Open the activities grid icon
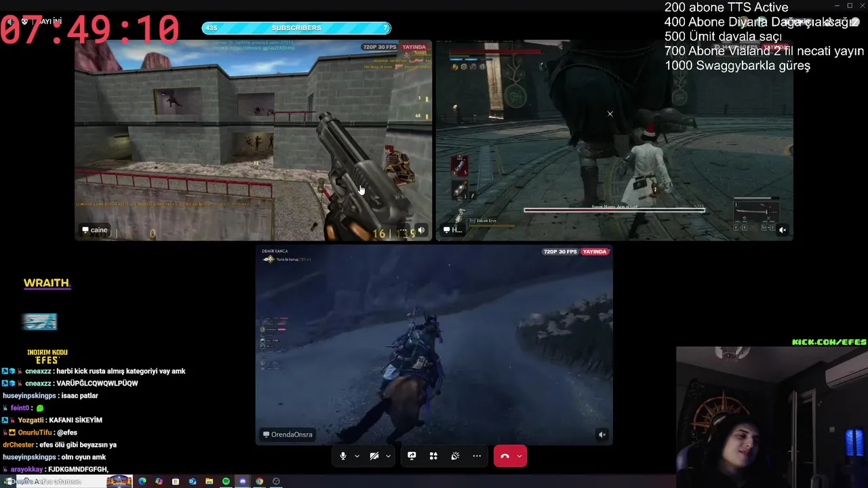The width and height of the screenshot is (868, 488). [x=433, y=456]
